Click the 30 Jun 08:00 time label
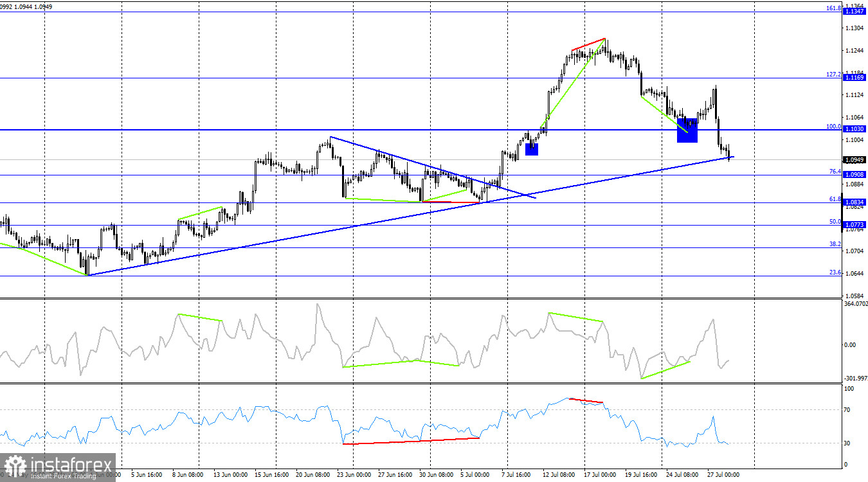This screenshot has width=868, height=482. (x=436, y=475)
